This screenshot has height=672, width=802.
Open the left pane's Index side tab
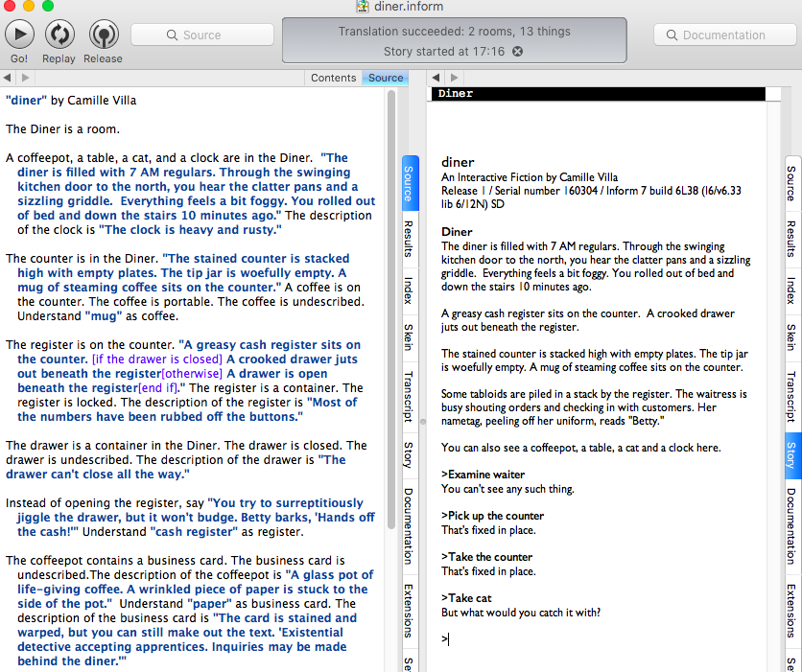tap(409, 290)
